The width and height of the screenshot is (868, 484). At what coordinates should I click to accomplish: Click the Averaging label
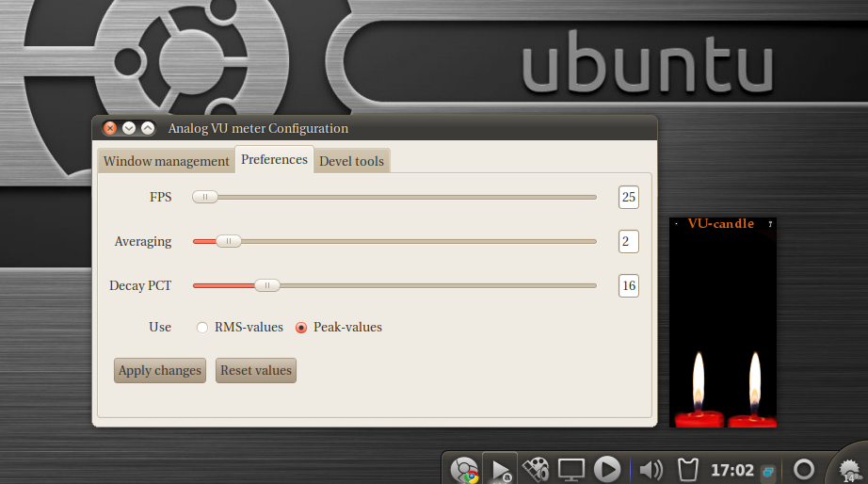tap(143, 242)
